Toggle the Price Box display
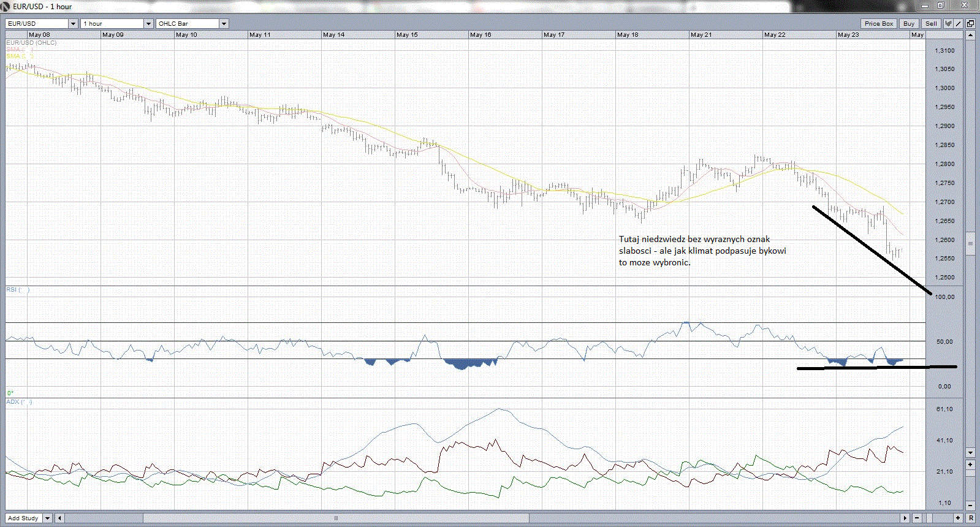The height and width of the screenshot is (527, 980). (x=878, y=23)
